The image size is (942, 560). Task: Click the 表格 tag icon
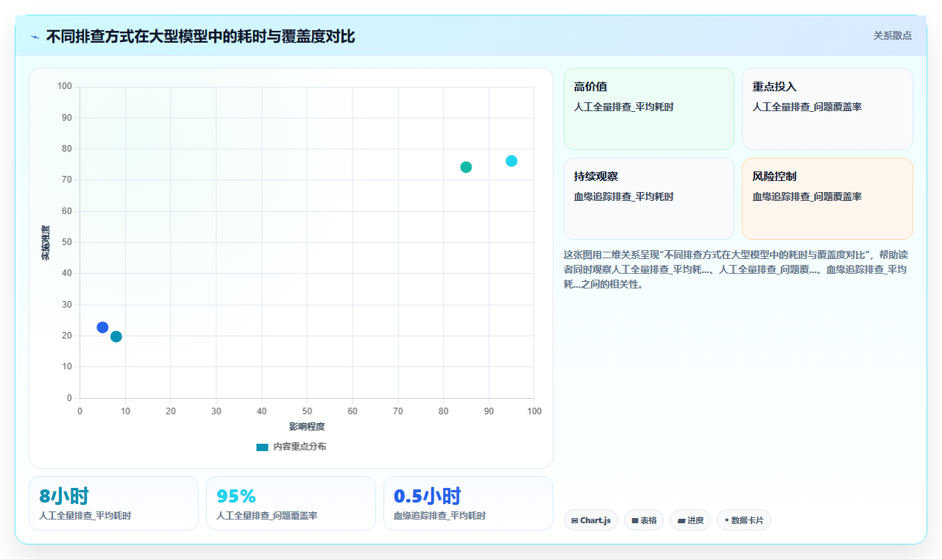(635, 520)
